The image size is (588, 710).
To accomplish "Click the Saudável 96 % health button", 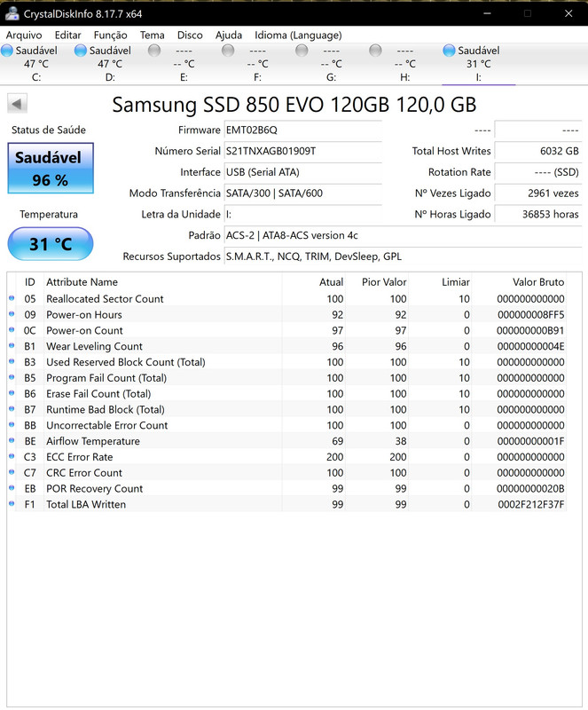I will coord(51,168).
